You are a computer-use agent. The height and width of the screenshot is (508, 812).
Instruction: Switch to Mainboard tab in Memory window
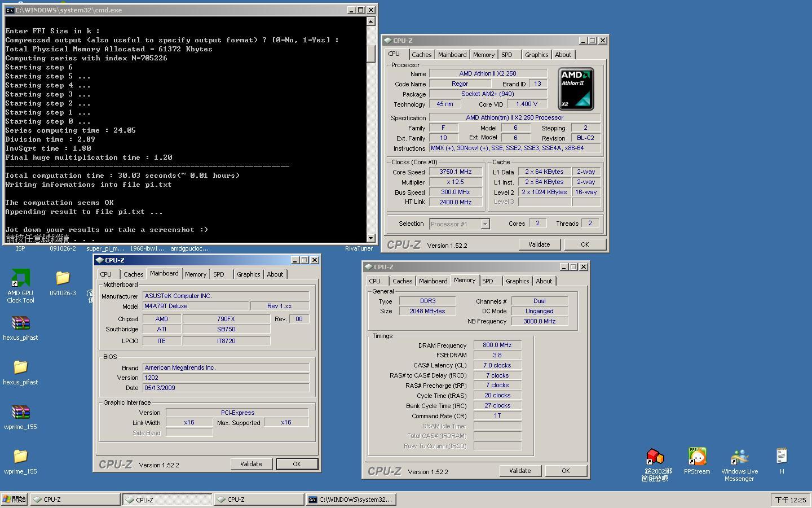coord(433,281)
